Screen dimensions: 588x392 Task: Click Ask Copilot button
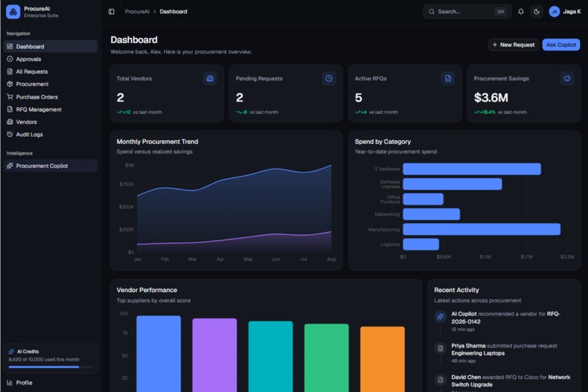coord(561,45)
